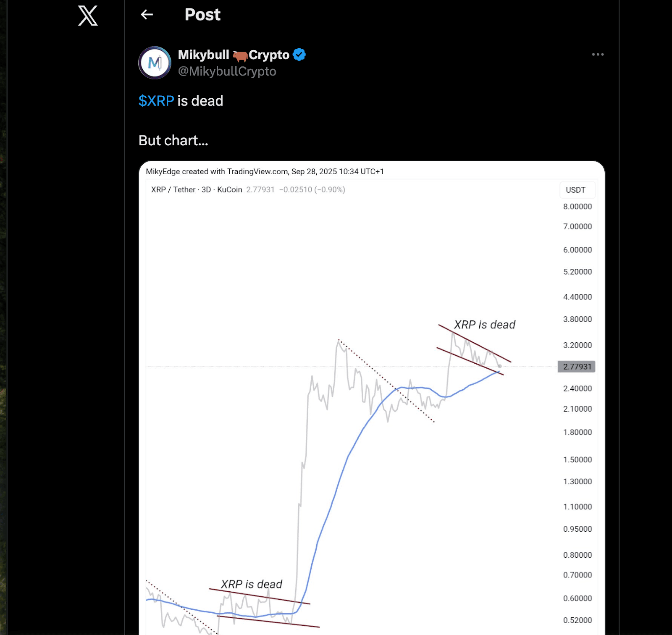Click the ox emoji in display name

(x=240, y=55)
